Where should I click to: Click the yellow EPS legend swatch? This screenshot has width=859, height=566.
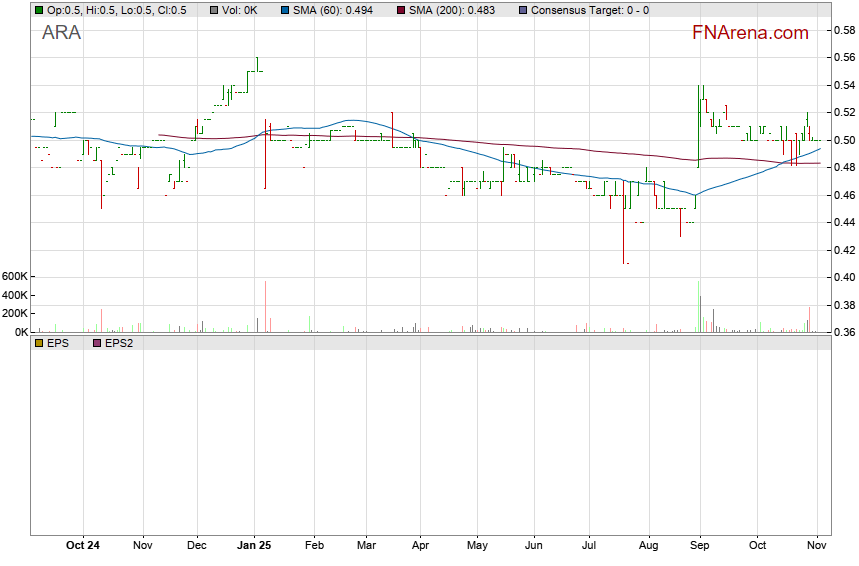coord(39,343)
